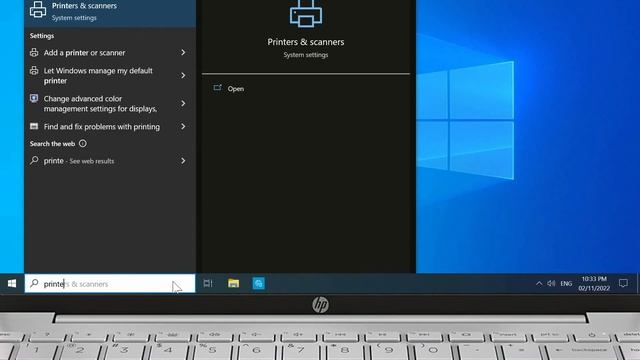
Task: Click the ENG language indicator
Action: coord(566,283)
